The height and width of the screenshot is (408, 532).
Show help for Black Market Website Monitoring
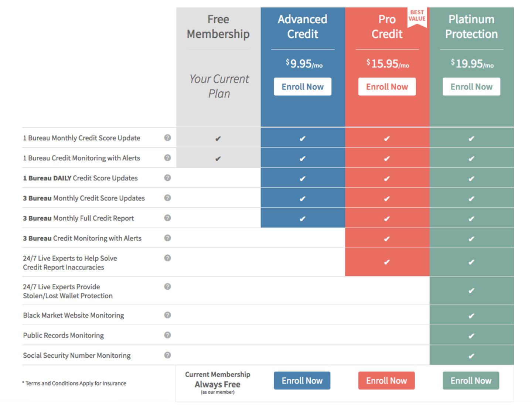click(167, 315)
